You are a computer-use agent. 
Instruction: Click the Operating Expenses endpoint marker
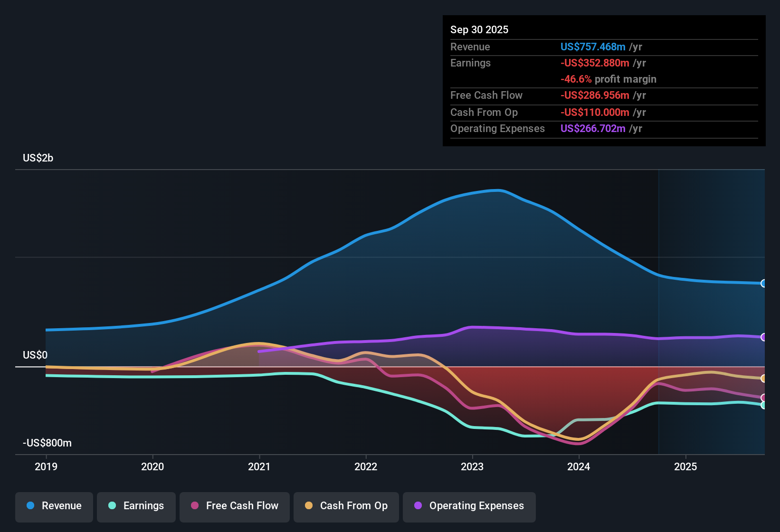click(764, 337)
